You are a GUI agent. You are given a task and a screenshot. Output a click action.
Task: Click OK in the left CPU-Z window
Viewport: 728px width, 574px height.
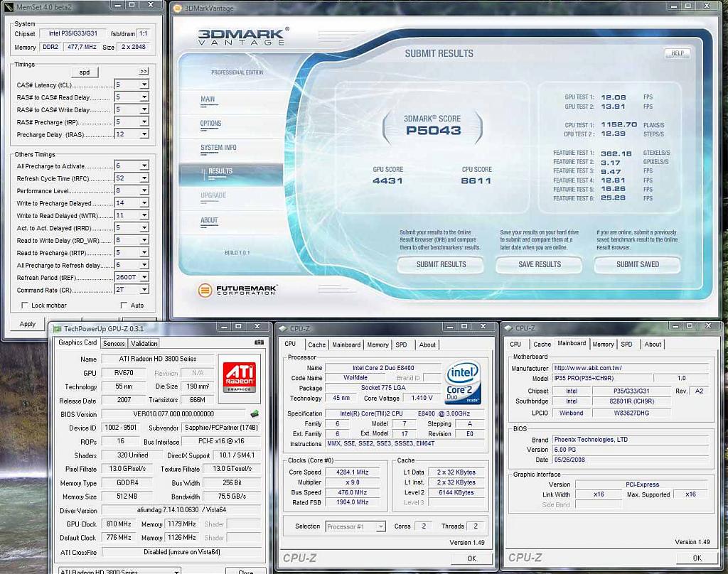[472, 558]
